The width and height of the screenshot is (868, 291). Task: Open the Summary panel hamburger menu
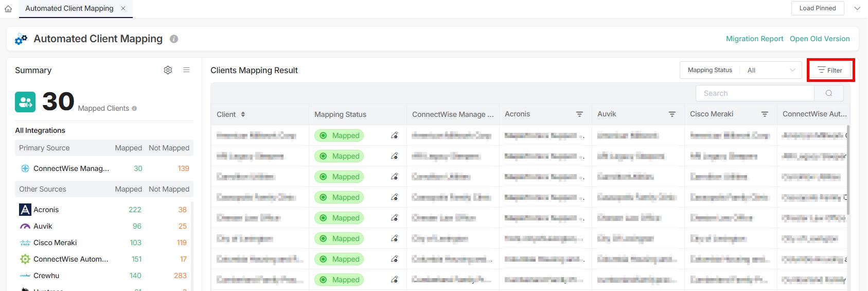[x=186, y=70]
